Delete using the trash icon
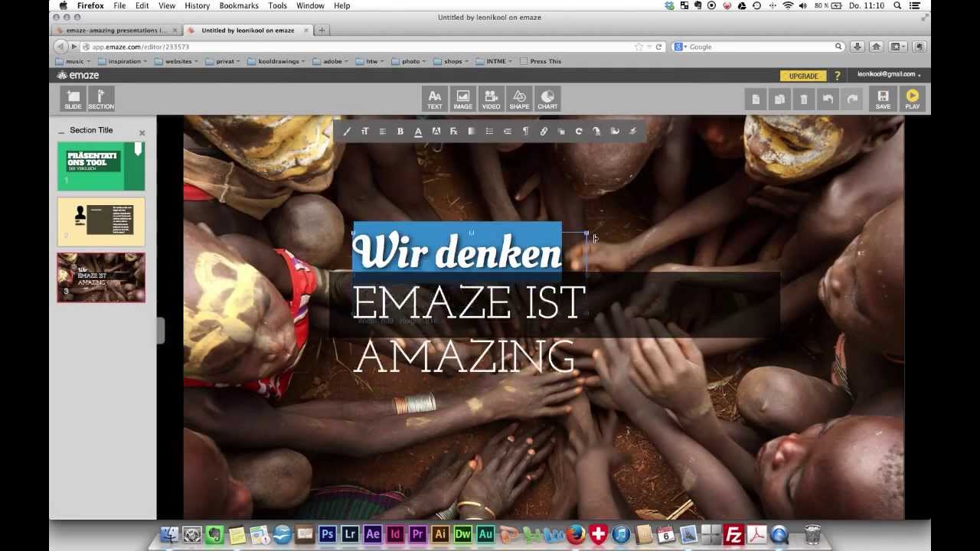Image resolution: width=980 pixels, height=551 pixels. pos(803,99)
